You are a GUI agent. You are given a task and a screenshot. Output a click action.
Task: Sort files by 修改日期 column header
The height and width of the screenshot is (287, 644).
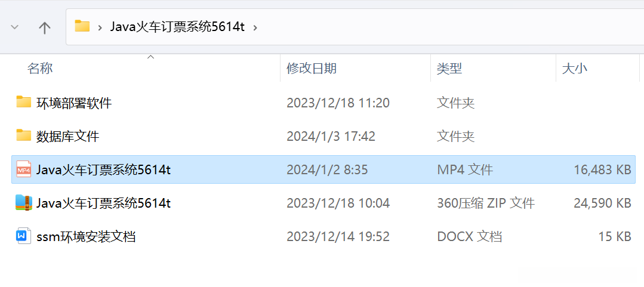tap(312, 68)
